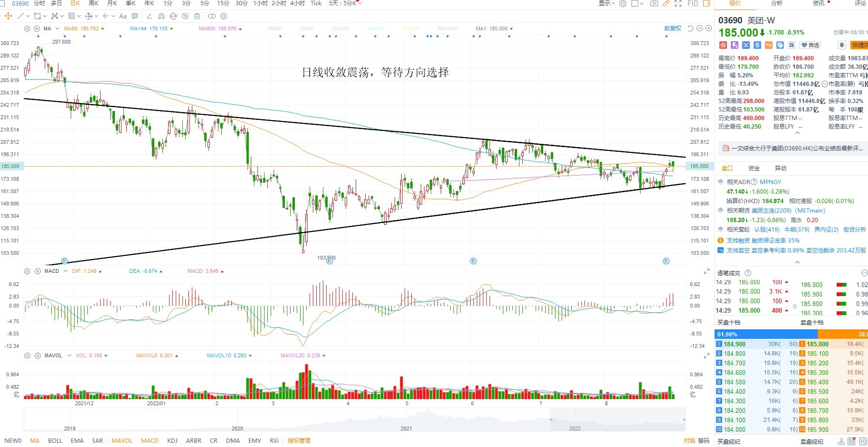The width and height of the screenshot is (868, 447).
Task: Zoom out the K-line chart
Action: (699, 28)
